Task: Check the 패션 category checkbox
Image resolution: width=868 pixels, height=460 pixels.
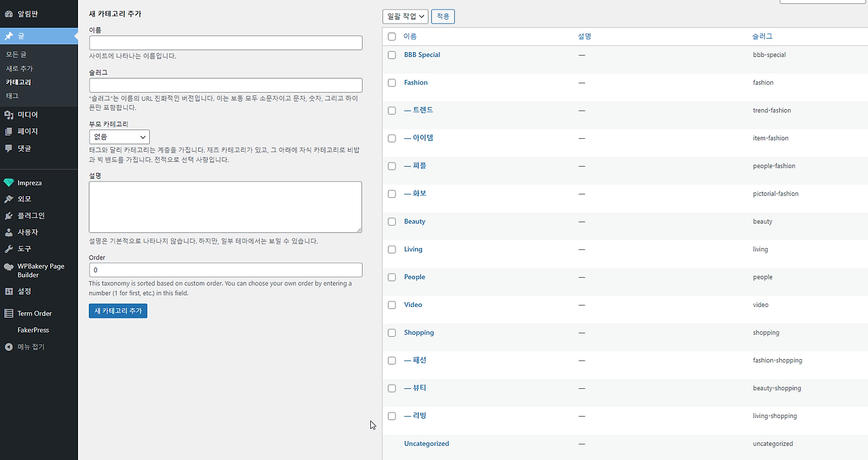Action: (392, 360)
